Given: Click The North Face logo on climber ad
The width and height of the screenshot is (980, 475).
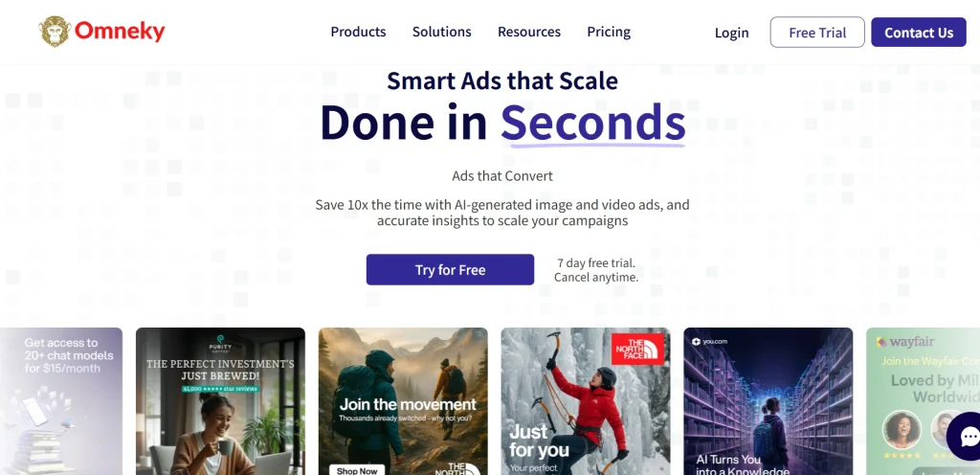Looking at the screenshot, I should 637,349.
